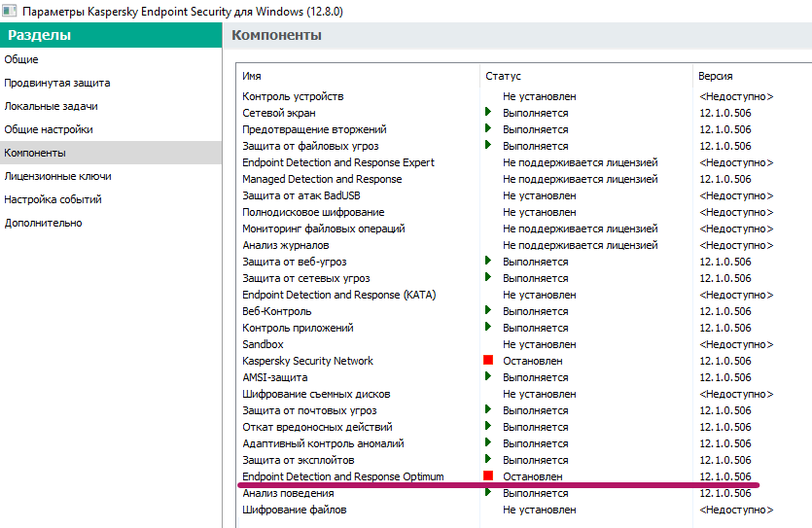
Task: Click running icon for Адаптивный контроль аномалий
Action: coord(488,442)
